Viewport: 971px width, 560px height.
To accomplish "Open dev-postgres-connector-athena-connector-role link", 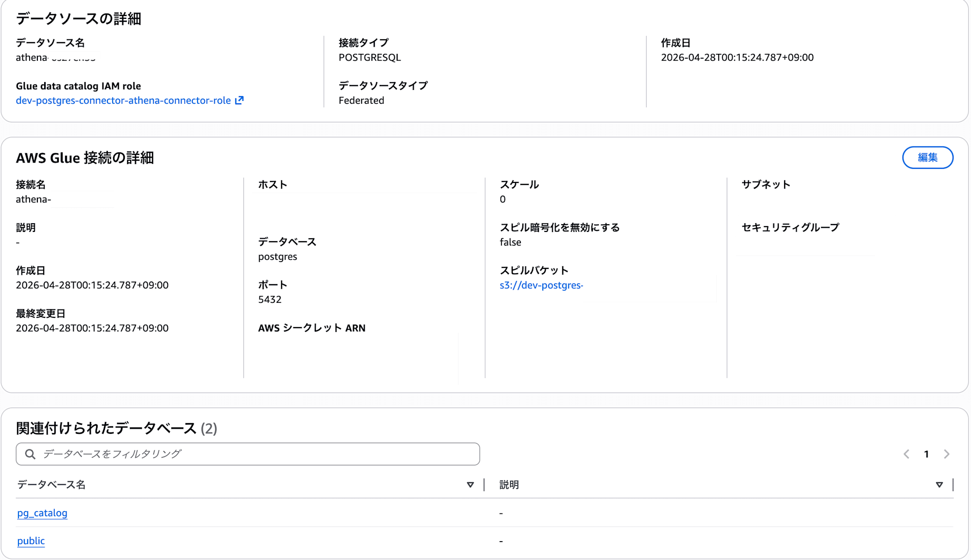I will point(123,100).
